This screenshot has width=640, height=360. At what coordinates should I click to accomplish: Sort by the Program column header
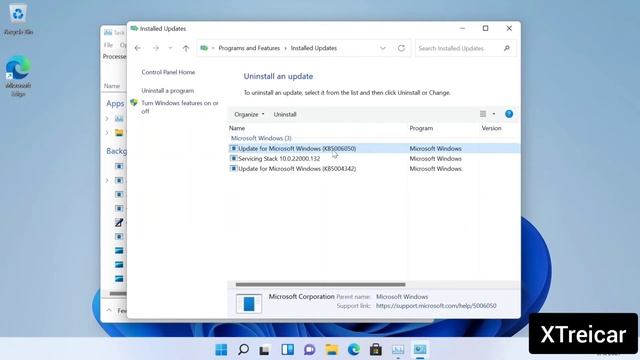pyautogui.click(x=421, y=128)
